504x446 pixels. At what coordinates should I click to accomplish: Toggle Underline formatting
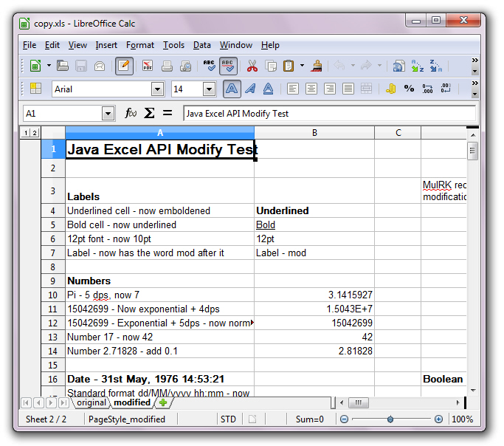[x=269, y=89]
